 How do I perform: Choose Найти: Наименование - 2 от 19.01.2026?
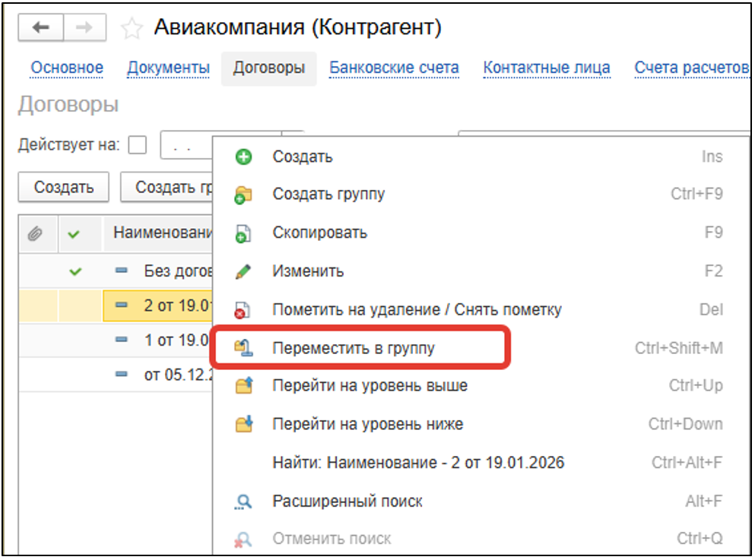coord(418,463)
